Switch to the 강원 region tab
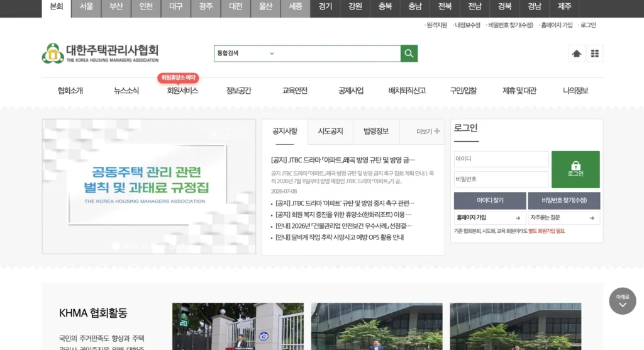 [x=355, y=8]
